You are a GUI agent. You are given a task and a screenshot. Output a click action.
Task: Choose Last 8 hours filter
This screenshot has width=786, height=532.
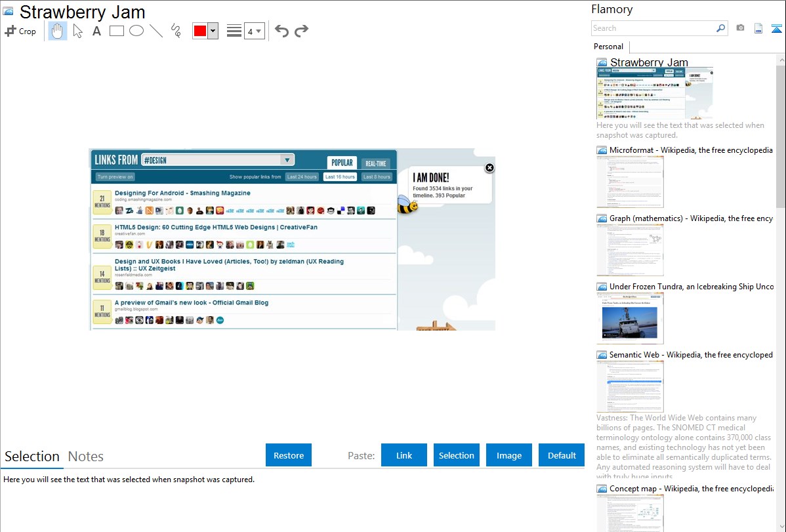377,177
